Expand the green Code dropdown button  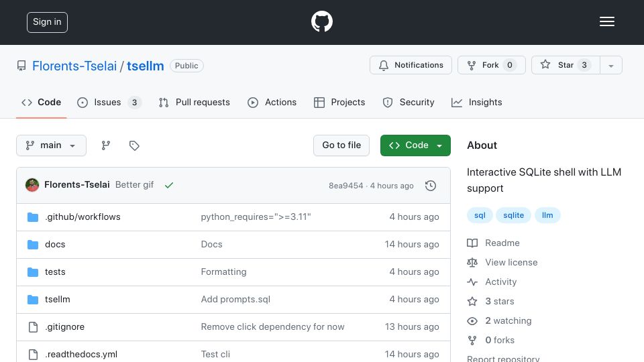pyautogui.click(x=415, y=145)
